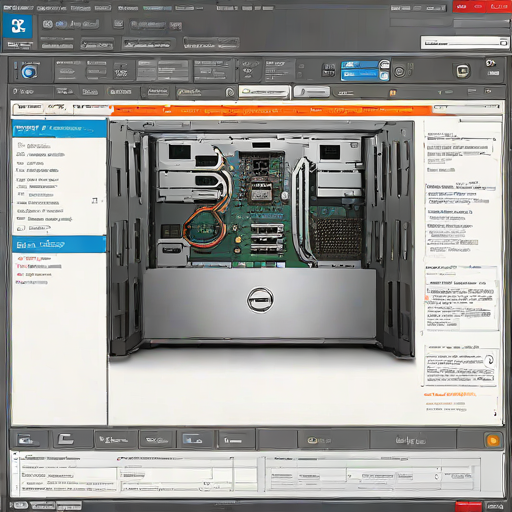Viewport: 512px width, 512px height.
Task: Select the blue highlighted row in left panel
Action: (59, 244)
